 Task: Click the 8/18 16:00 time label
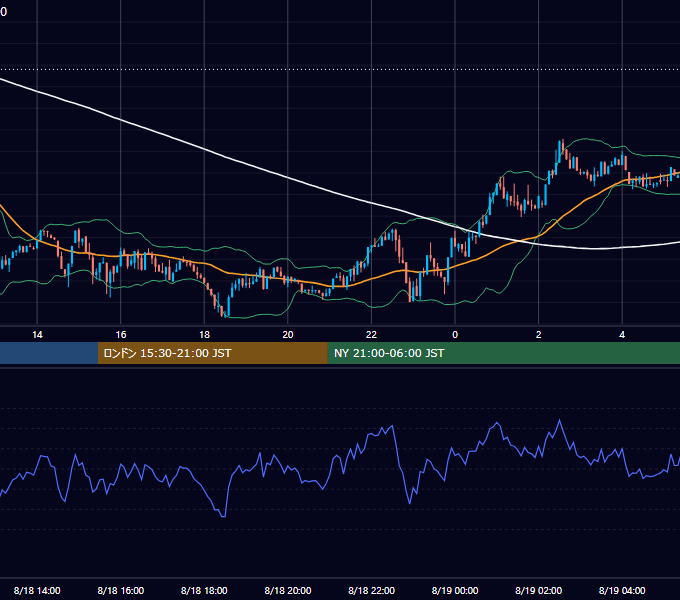[x=121, y=590]
